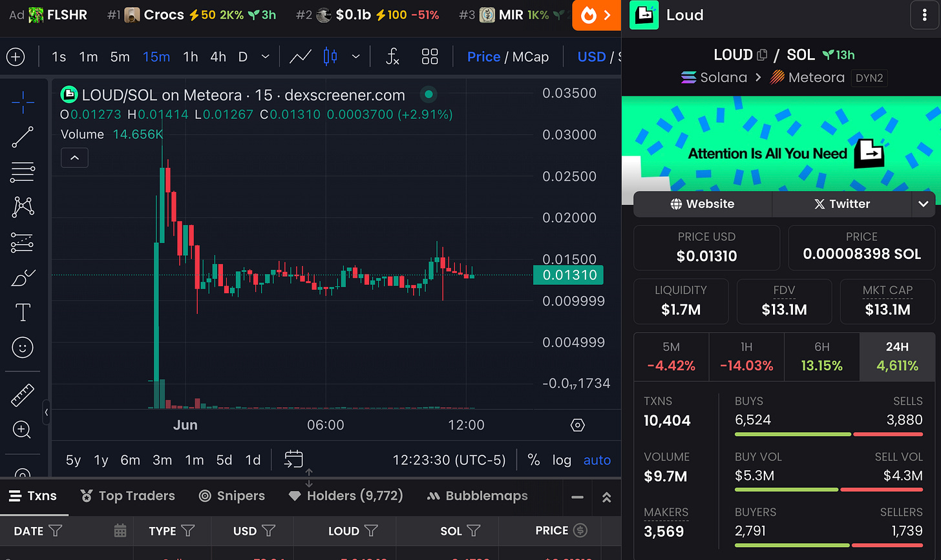This screenshot has width=941, height=560.
Task: Switch chart to Price view
Action: [x=483, y=57]
